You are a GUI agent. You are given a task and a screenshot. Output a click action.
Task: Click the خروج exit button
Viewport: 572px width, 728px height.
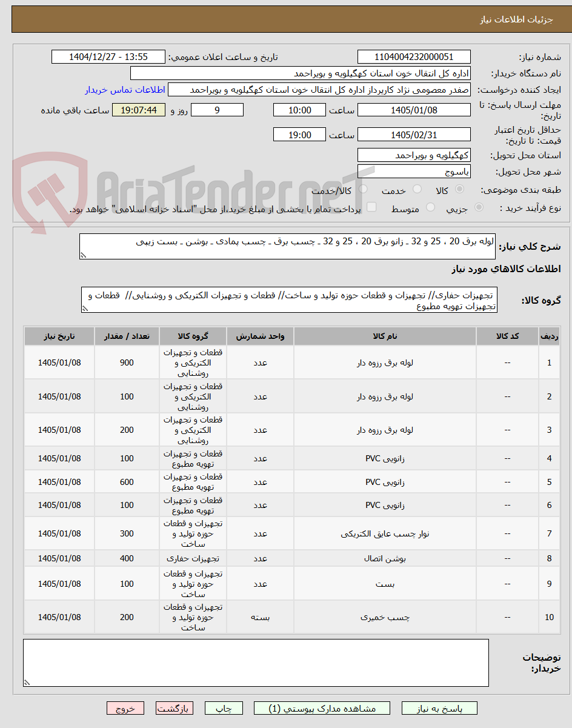click(x=125, y=708)
